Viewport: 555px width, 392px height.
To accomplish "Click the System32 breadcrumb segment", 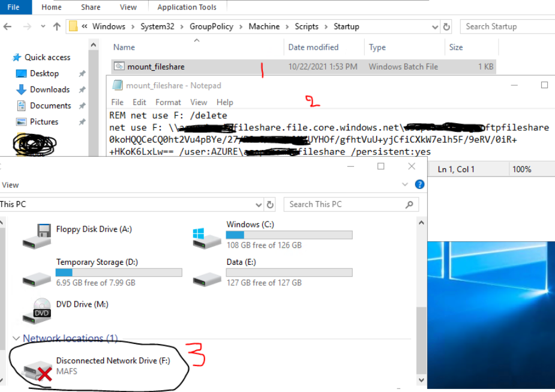I will [x=158, y=26].
